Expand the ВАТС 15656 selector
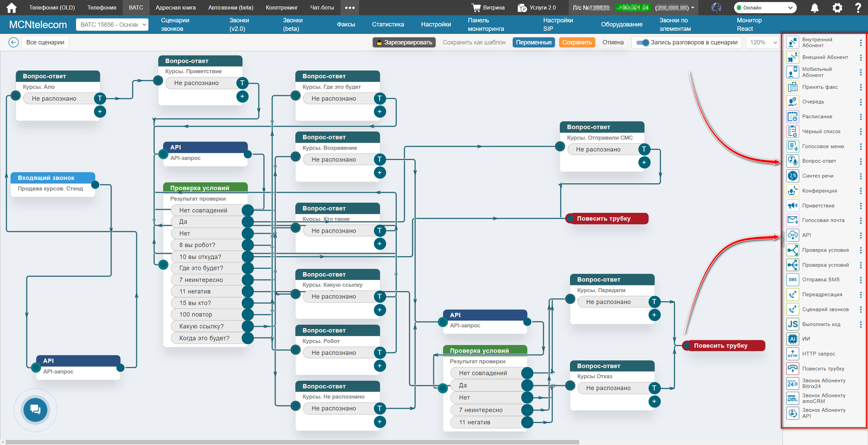 [x=112, y=25]
